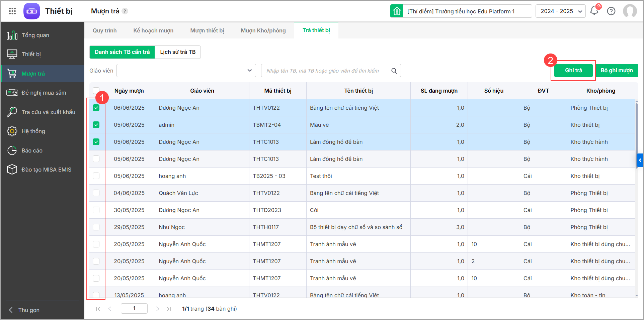Click the Bỏ ghi mượn button

click(x=617, y=71)
